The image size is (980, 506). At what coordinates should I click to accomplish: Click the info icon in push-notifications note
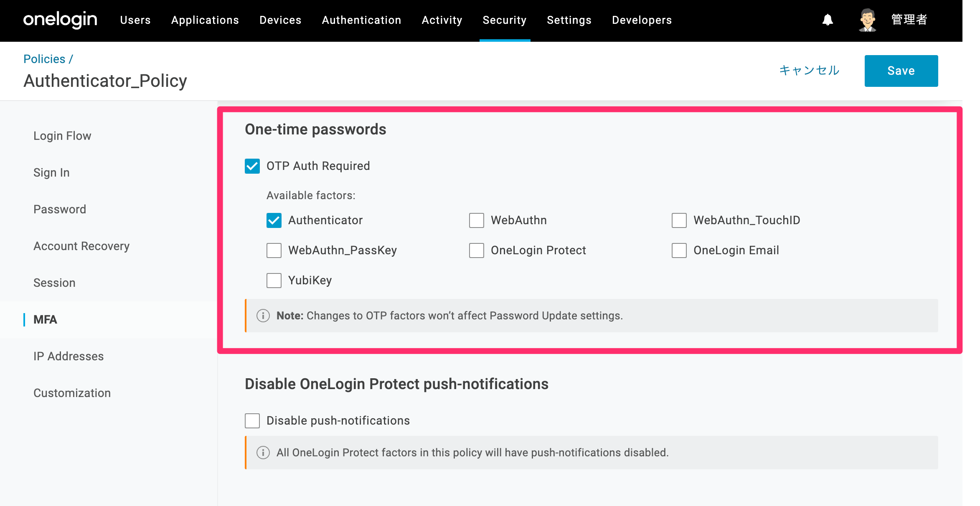[263, 453]
